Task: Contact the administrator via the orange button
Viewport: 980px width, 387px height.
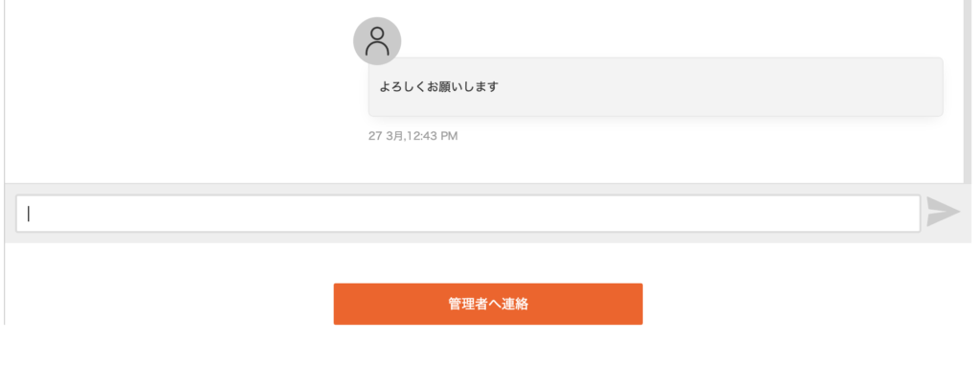Action: pyautogui.click(x=487, y=304)
